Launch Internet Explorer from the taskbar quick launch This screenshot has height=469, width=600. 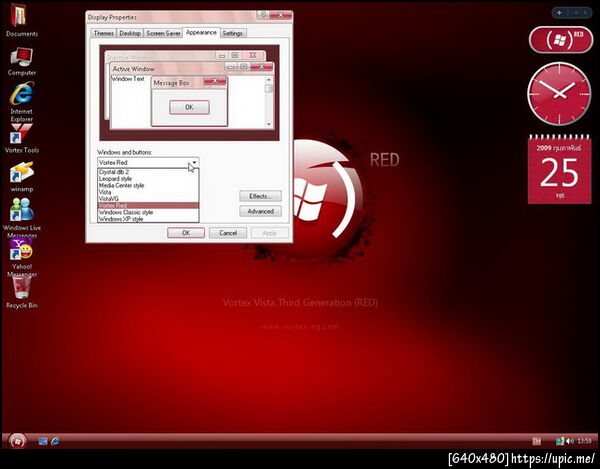point(55,441)
